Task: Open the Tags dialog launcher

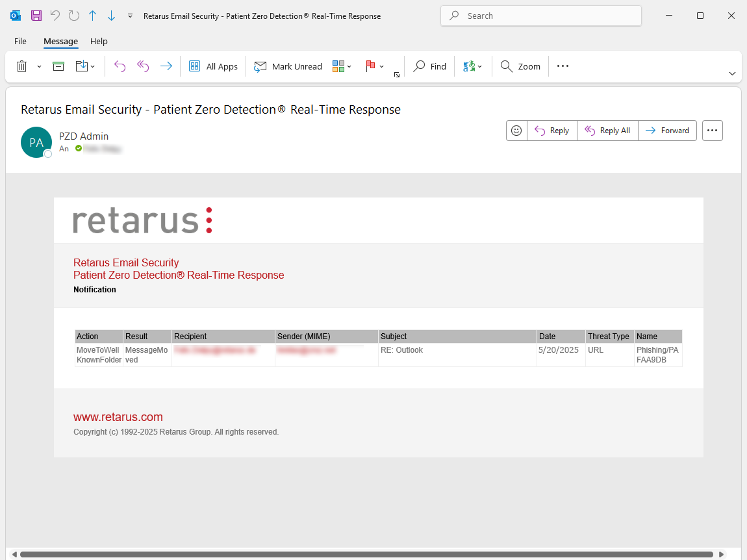Action: [396, 74]
